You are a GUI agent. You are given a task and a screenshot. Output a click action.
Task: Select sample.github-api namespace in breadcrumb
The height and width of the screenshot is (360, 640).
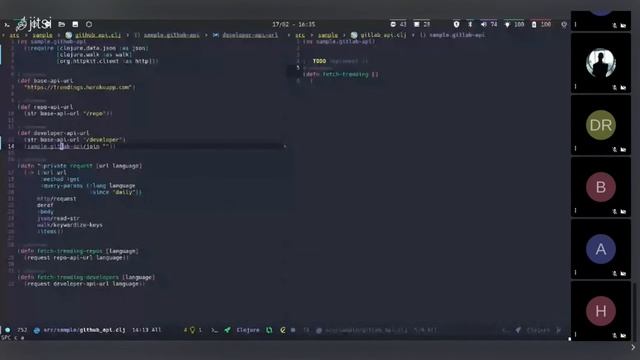(x=171, y=35)
